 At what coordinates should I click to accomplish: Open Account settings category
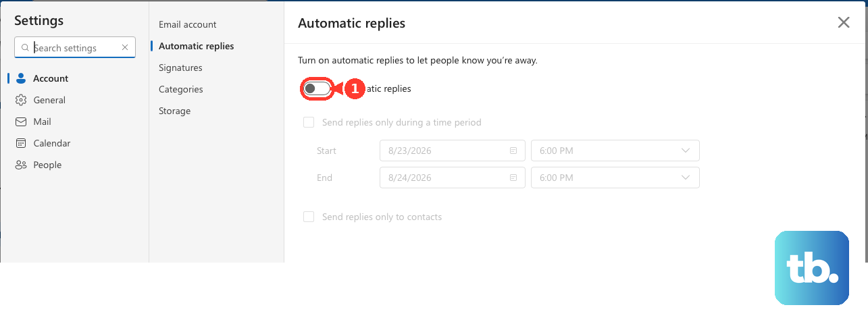pyautogui.click(x=74, y=78)
